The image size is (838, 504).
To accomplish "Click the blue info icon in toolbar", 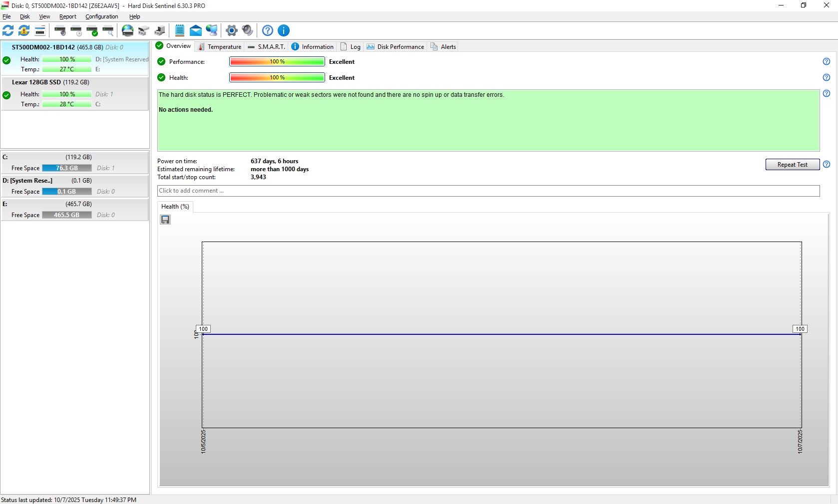I will coord(283,30).
